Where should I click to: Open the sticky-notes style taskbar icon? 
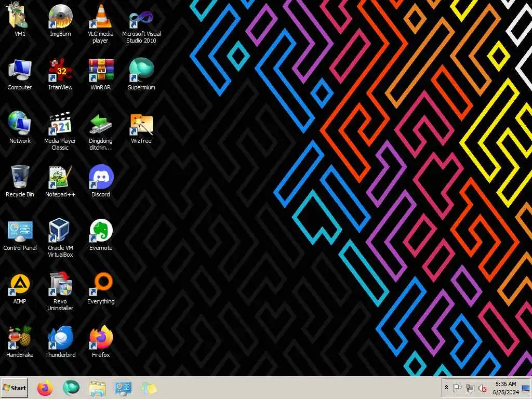(x=149, y=389)
